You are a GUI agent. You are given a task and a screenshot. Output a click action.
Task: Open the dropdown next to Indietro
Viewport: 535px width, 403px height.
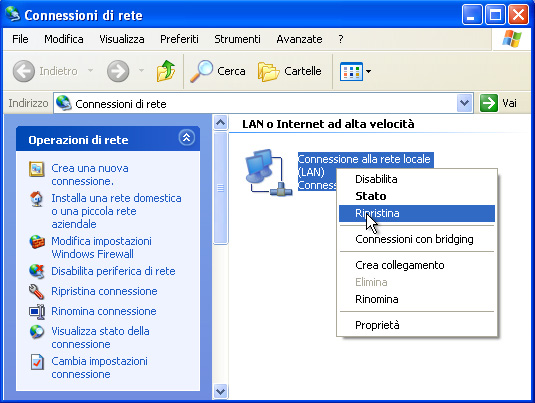tap(90, 71)
